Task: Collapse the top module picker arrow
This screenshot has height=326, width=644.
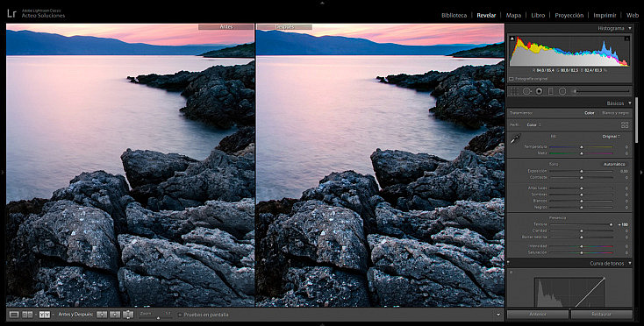Action: click(x=322, y=3)
